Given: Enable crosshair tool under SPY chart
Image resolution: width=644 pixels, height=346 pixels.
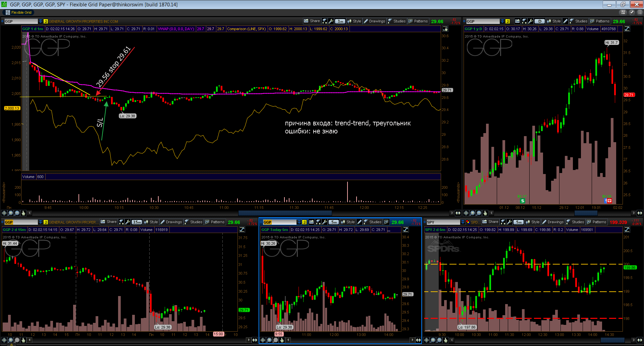Looking at the screenshot, I should coord(426,340).
